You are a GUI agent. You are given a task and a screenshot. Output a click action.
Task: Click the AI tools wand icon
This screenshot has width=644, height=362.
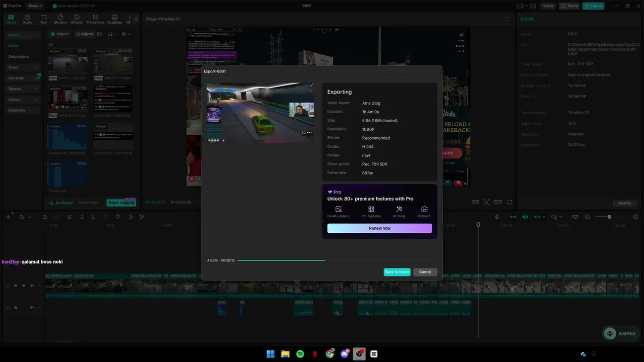(x=399, y=209)
